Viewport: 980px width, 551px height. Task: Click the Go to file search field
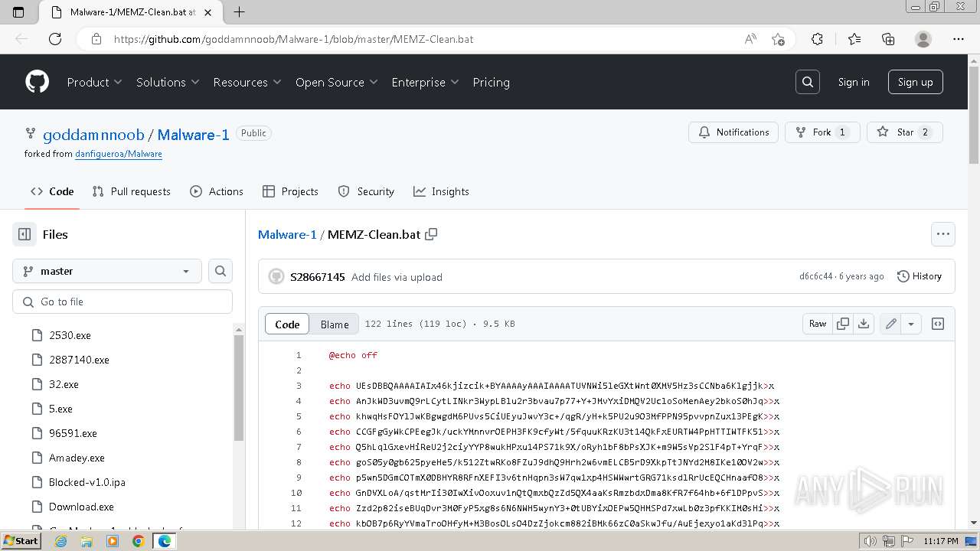pos(122,302)
